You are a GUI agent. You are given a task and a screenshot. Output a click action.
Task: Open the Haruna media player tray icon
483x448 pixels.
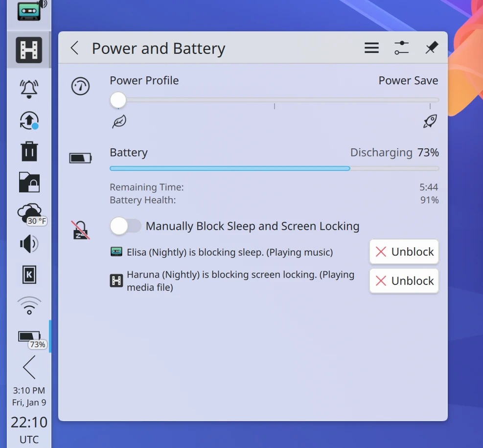click(29, 49)
